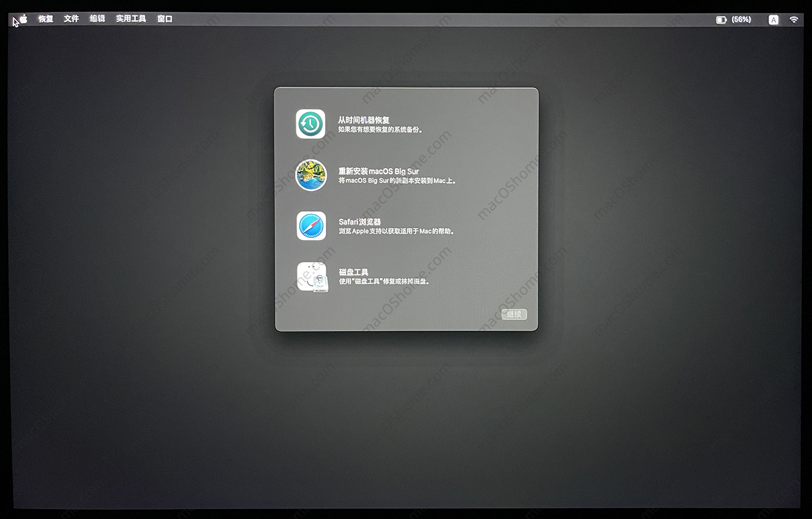Click the 56% battery percentage text

point(741,20)
